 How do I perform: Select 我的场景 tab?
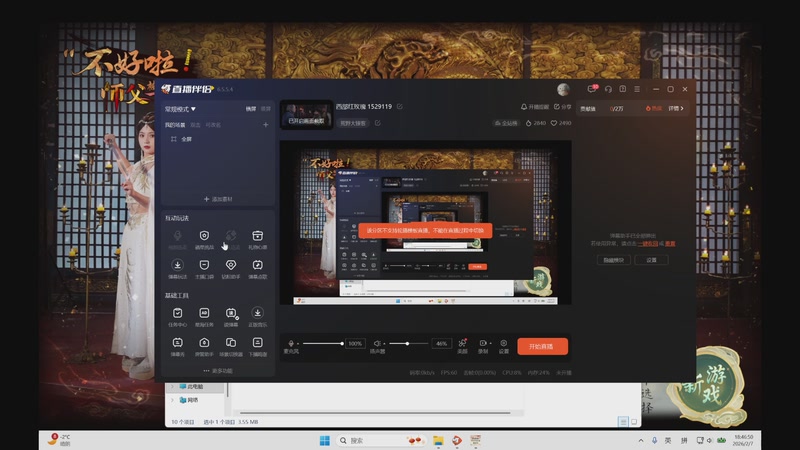pyautogui.click(x=174, y=125)
